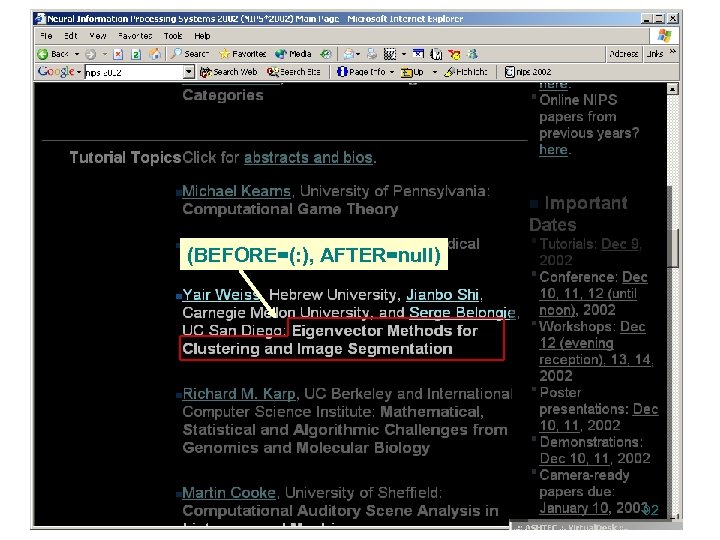Open the Back history dropdown arrow
Viewport: 720px width, 540px height.
[77, 54]
